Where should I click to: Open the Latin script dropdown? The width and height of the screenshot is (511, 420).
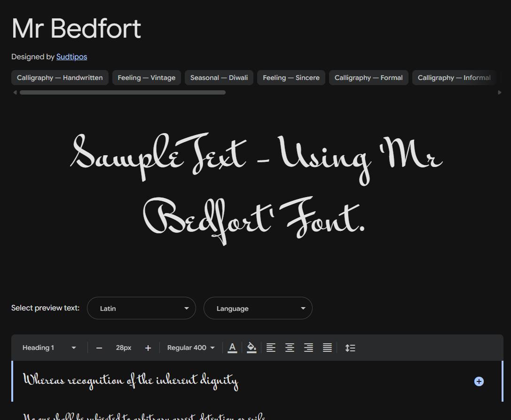142,308
